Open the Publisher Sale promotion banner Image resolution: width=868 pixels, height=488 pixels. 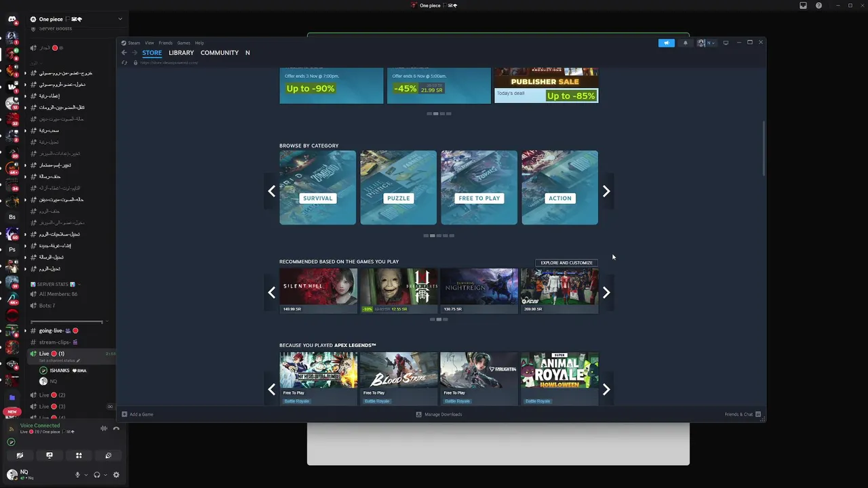pyautogui.click(x=546, y=85)
